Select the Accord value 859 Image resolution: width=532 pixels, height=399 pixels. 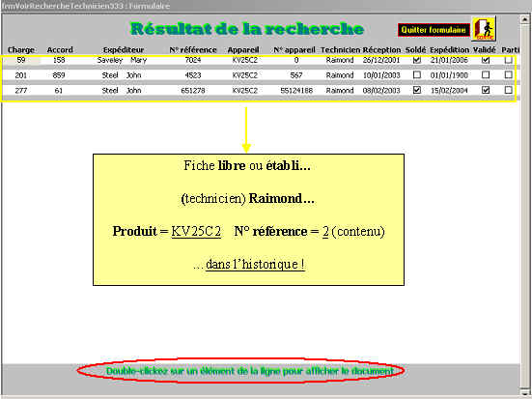tap(59, 75)
